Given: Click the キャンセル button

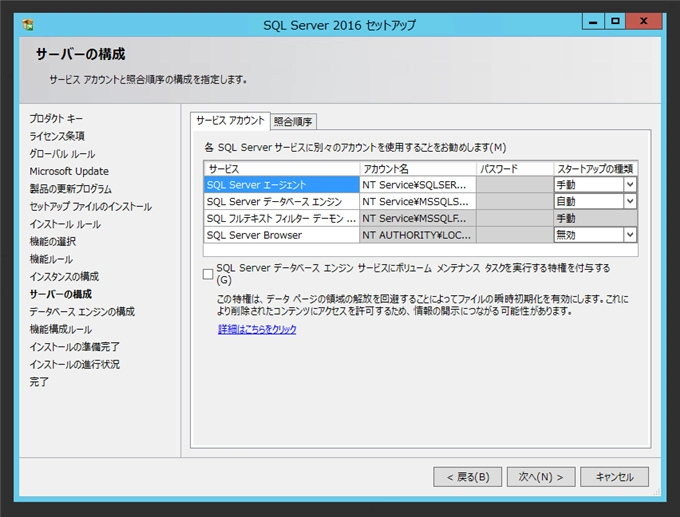Looking at the screenshot, I should (615, 477).
